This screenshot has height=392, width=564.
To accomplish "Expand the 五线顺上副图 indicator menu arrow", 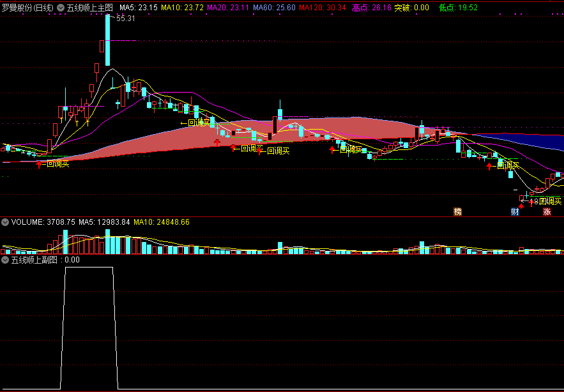I will point(5,260).
